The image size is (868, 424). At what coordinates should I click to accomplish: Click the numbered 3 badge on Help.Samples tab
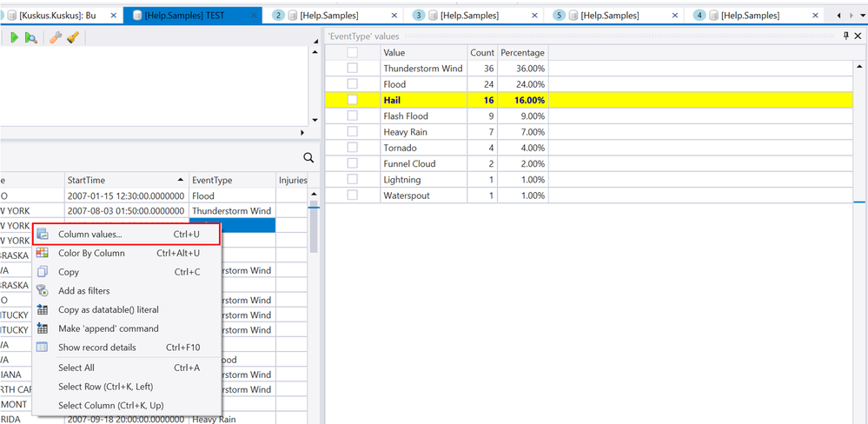(419, 16)
